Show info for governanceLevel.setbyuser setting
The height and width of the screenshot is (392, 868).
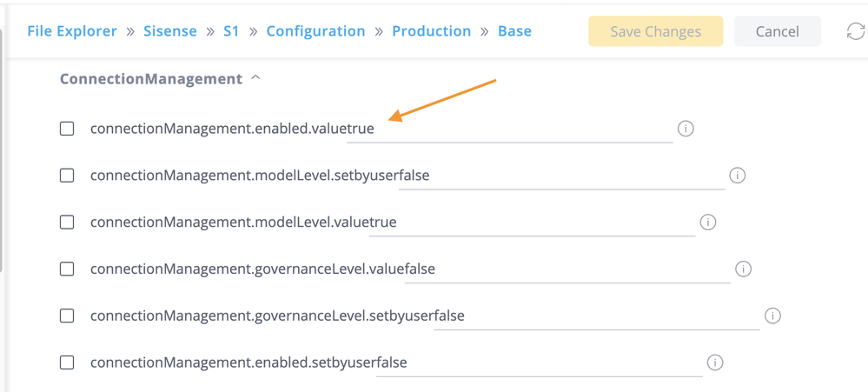coord(772,316)
